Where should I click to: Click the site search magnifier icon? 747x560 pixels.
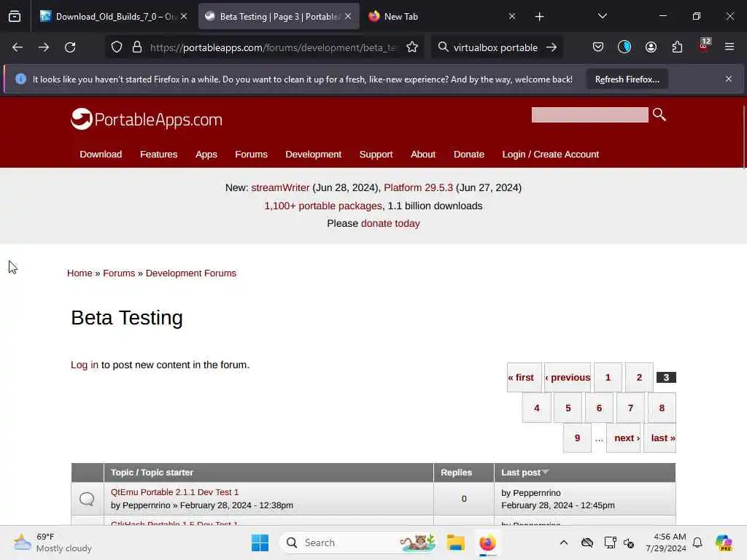(659, 114)
